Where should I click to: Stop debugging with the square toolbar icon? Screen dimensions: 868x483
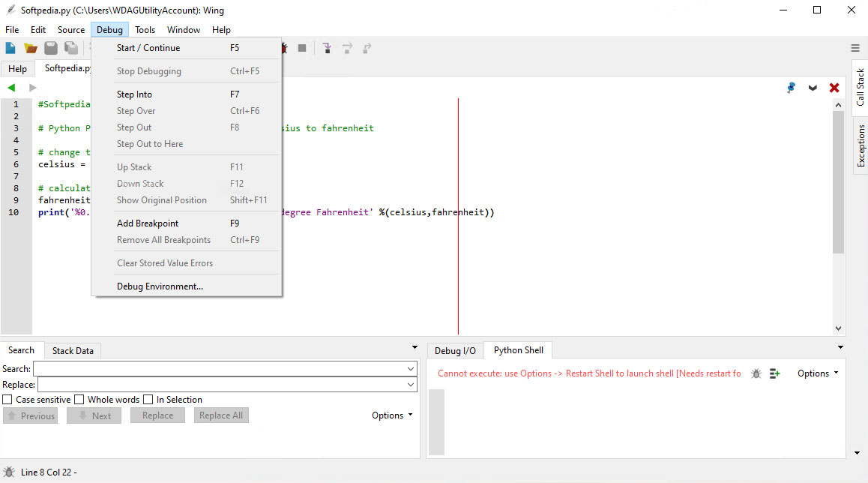301,48
